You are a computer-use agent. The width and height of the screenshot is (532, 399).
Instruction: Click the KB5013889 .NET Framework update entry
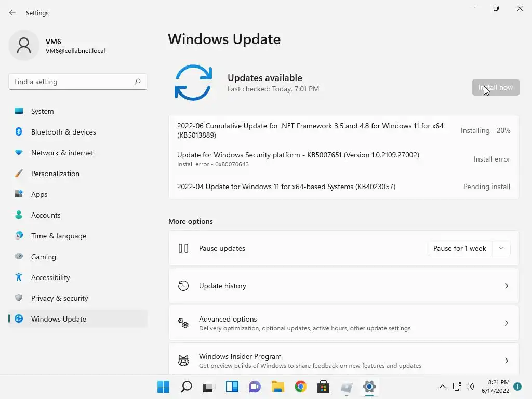tap(344, 130)
